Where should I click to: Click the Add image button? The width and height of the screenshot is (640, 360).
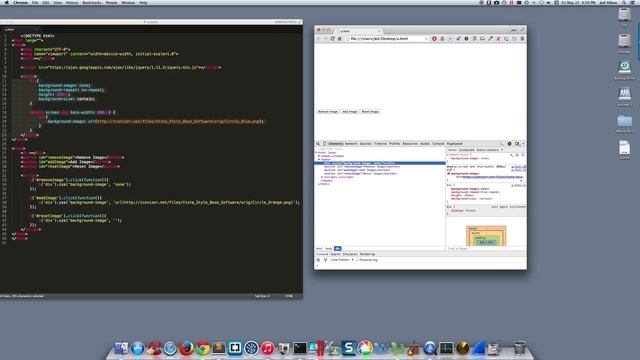coord(350,111)
